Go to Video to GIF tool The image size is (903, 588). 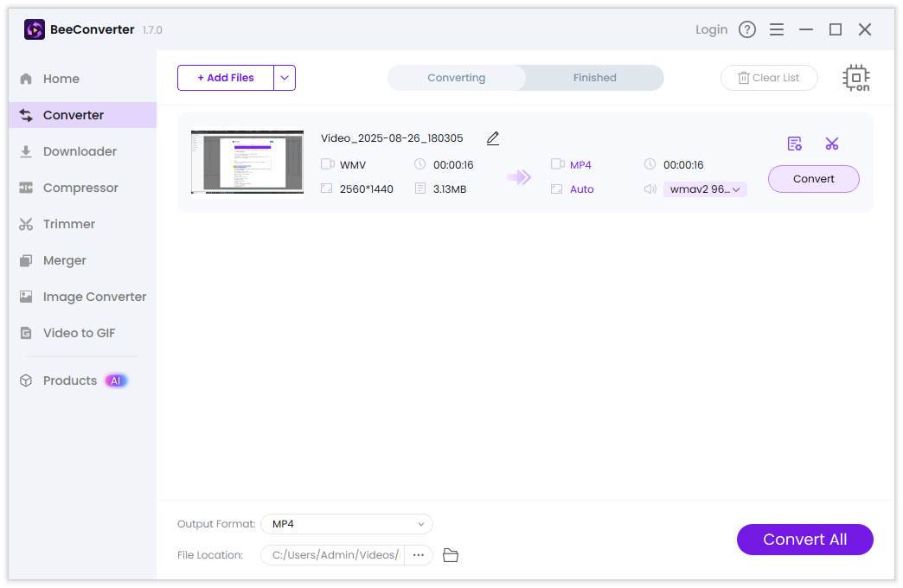pos(79,333)
